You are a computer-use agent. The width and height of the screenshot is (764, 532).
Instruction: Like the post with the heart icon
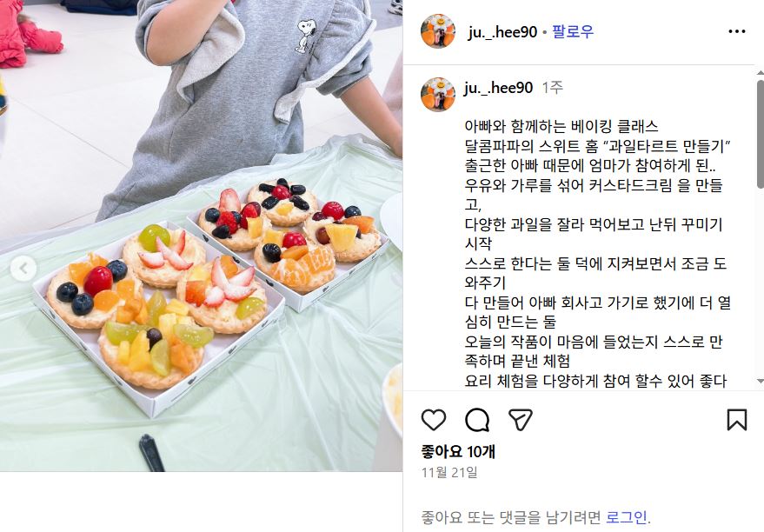[433, 420]
